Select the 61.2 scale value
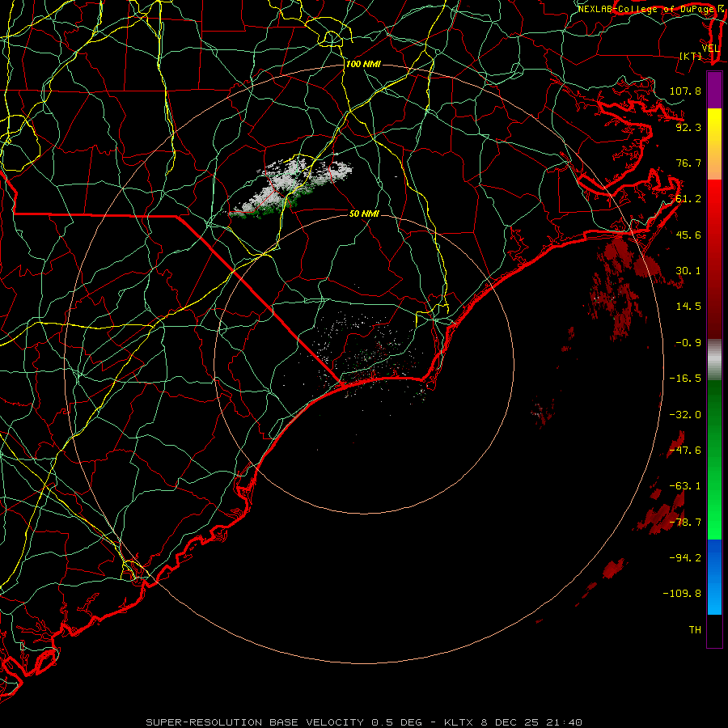The image size is (728, 728). [x=688, y=199]
